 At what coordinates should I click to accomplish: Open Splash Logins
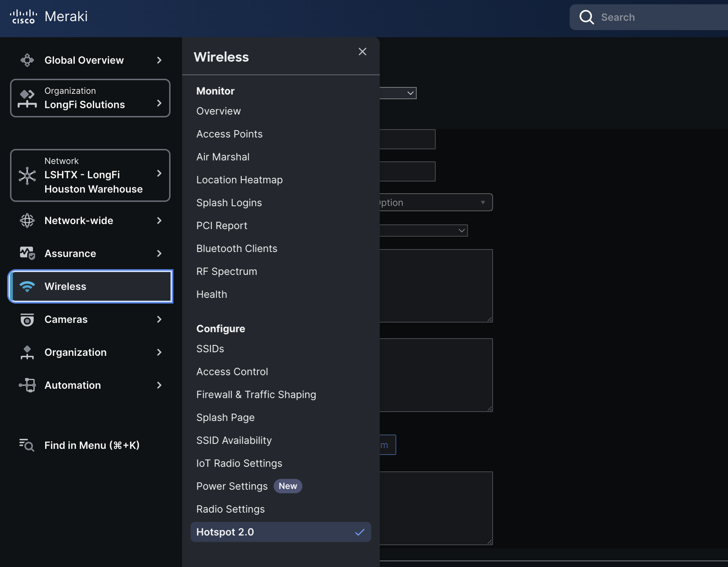(229, 203)
